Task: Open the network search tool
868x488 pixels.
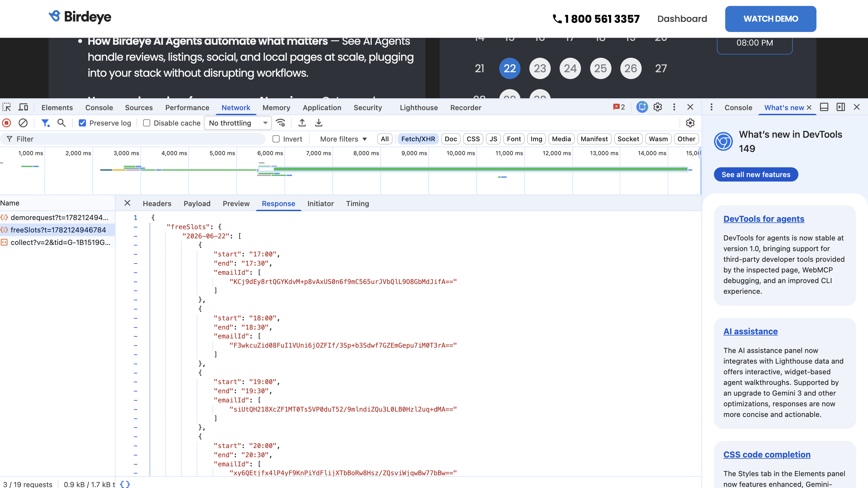Action: [61, 123]
